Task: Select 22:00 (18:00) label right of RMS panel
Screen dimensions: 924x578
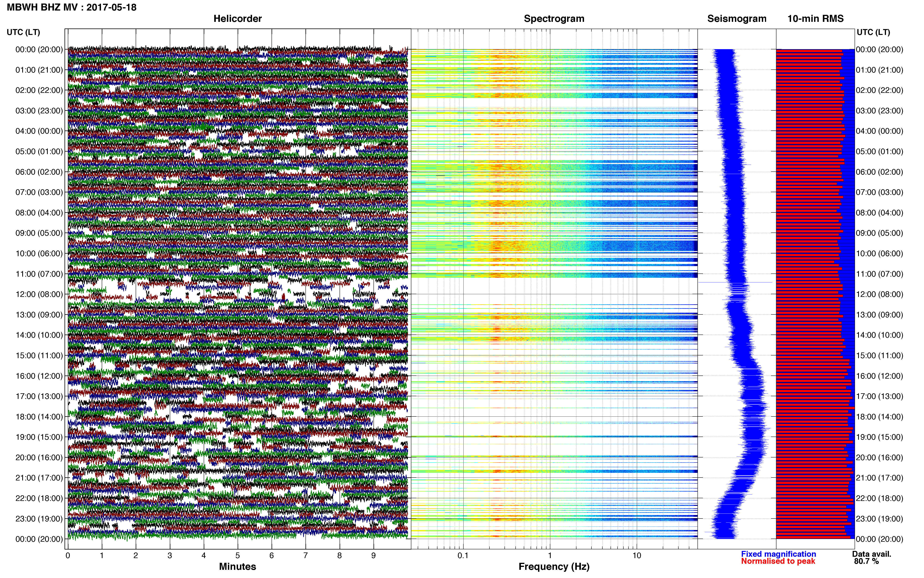Action: tap(880, 498)
